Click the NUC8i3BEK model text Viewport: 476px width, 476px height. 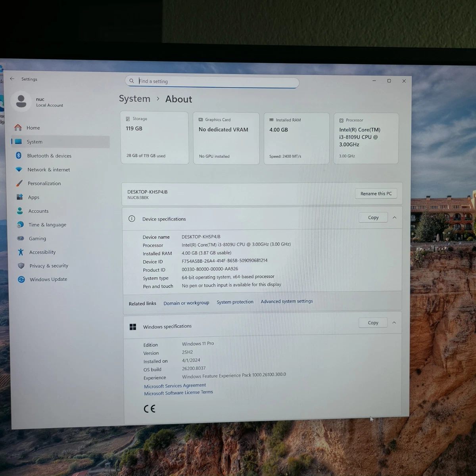[138, 198]
